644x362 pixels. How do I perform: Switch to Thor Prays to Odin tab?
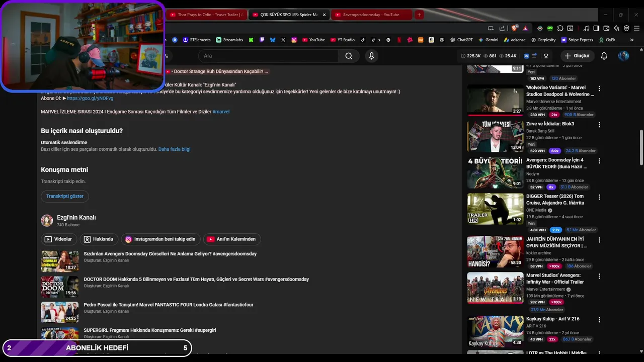[206, 15]
